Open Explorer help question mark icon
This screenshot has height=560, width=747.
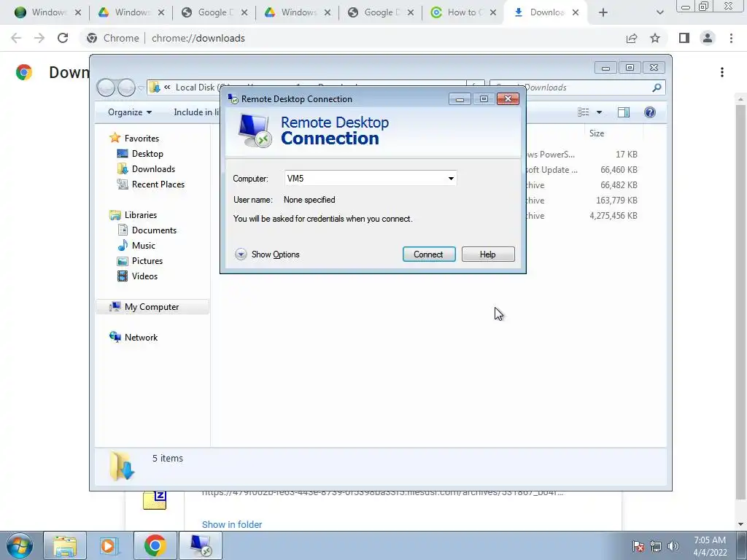click(650, 112)
